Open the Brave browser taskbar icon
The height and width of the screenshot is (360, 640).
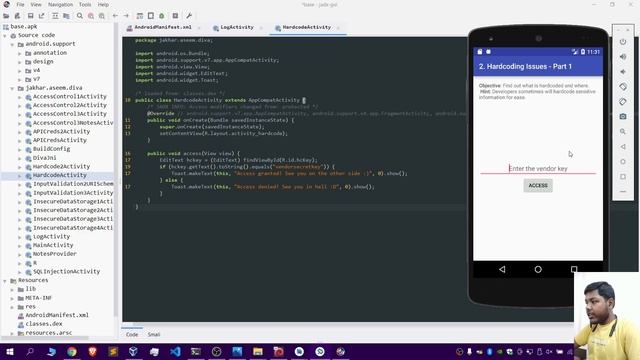(93, 351)
